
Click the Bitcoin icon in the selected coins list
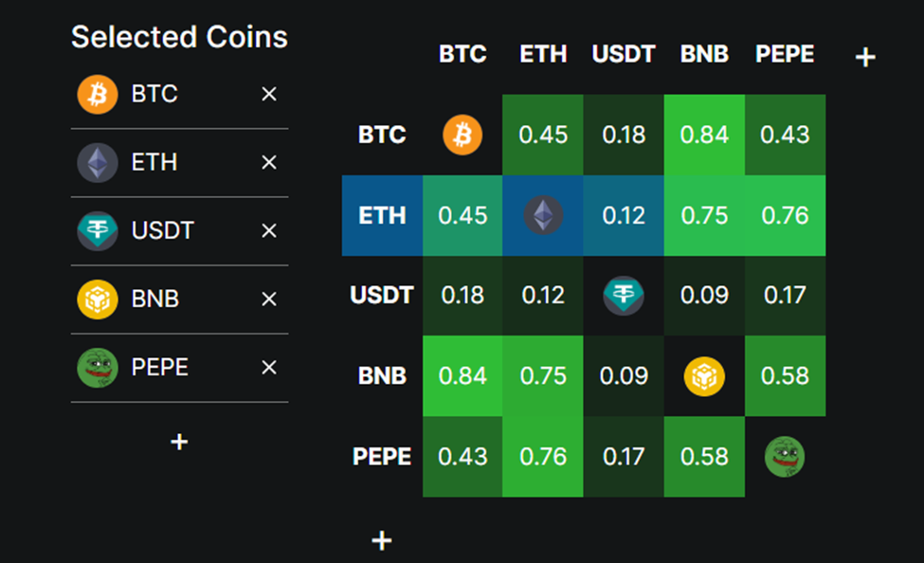[98, 94]
